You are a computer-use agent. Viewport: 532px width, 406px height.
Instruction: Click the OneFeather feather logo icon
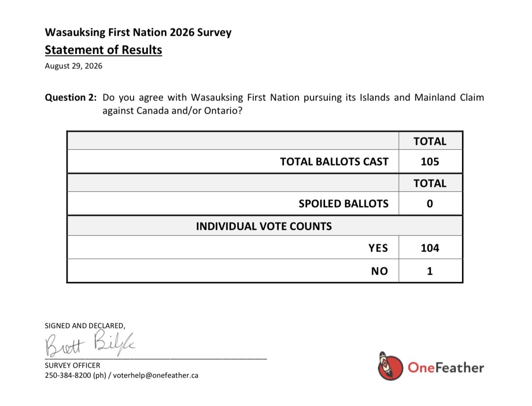point(390,366)
